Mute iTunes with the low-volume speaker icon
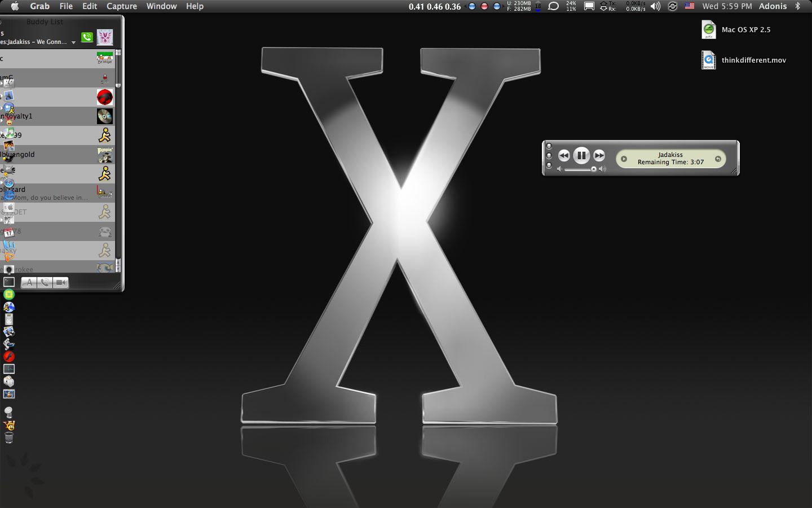Screen dimensions: 812x508 click(559, 169)
